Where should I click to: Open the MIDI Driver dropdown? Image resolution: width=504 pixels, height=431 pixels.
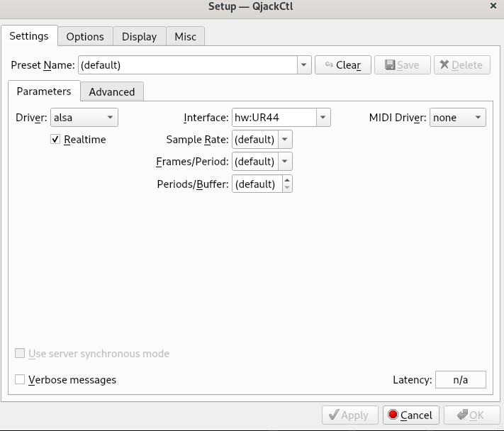[458, 117]
